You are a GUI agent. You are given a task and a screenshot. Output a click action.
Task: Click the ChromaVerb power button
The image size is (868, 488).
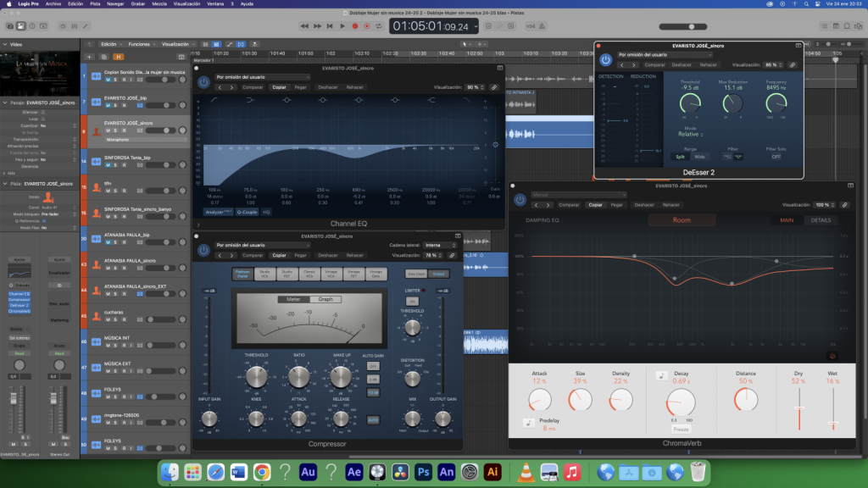coord(518,199)
